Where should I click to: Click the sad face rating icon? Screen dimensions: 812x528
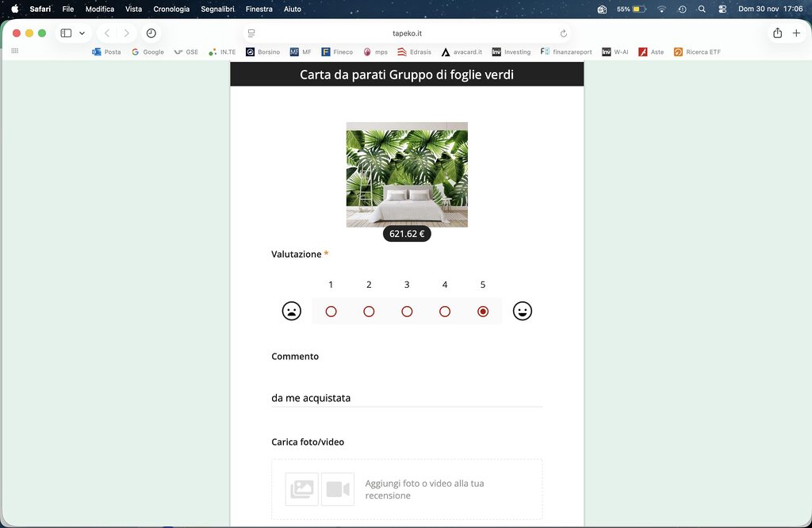[x=292, y=312]
